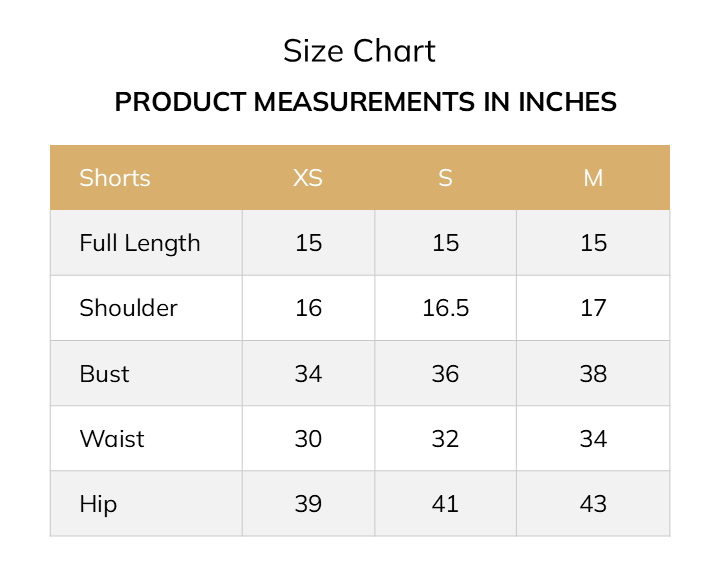Click the Full Length row label
The width and height of the screenshot is (720, 584).
click(140, 243)
